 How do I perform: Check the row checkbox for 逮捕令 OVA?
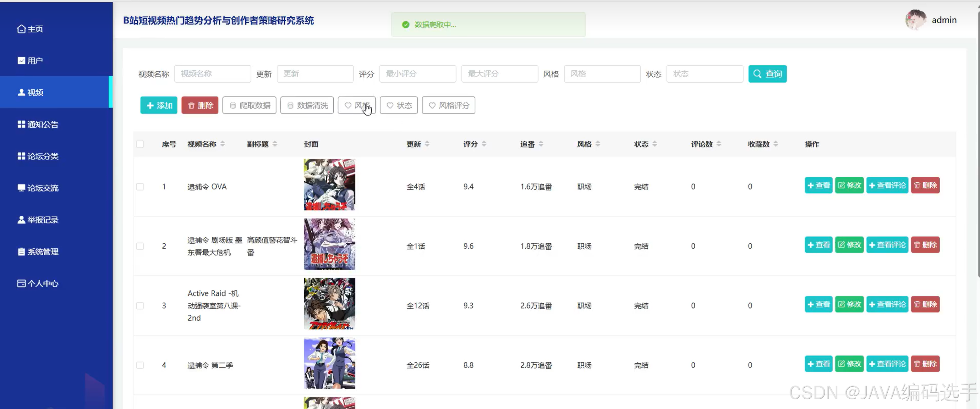140,186
